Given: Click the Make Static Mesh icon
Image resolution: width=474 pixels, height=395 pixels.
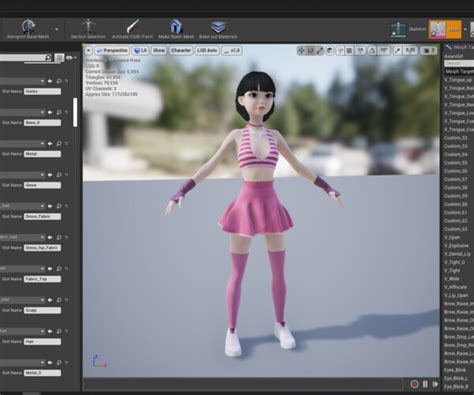Looking at the screenshot, I should click(176, 26).
